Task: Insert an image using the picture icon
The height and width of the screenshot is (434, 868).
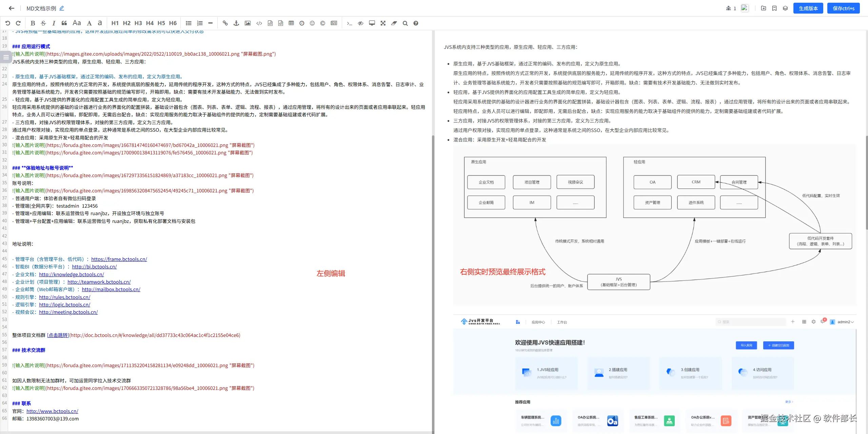Action: pos(248,23)
